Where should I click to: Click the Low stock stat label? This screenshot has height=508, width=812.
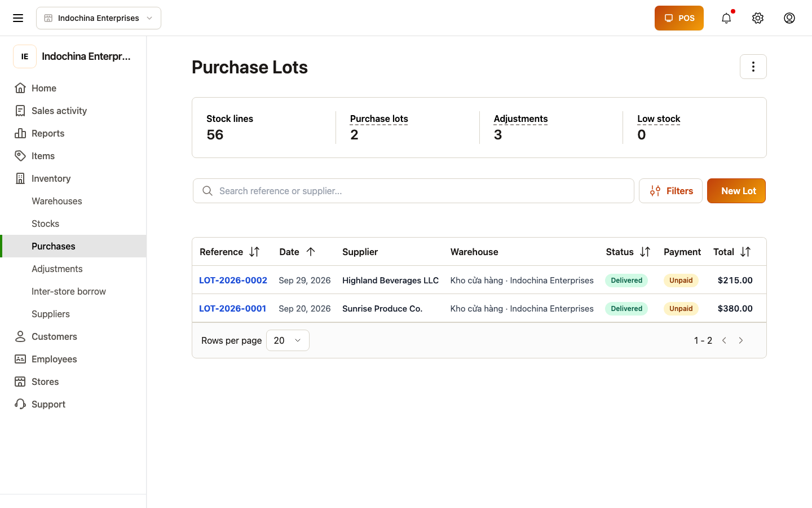(659, 119)
